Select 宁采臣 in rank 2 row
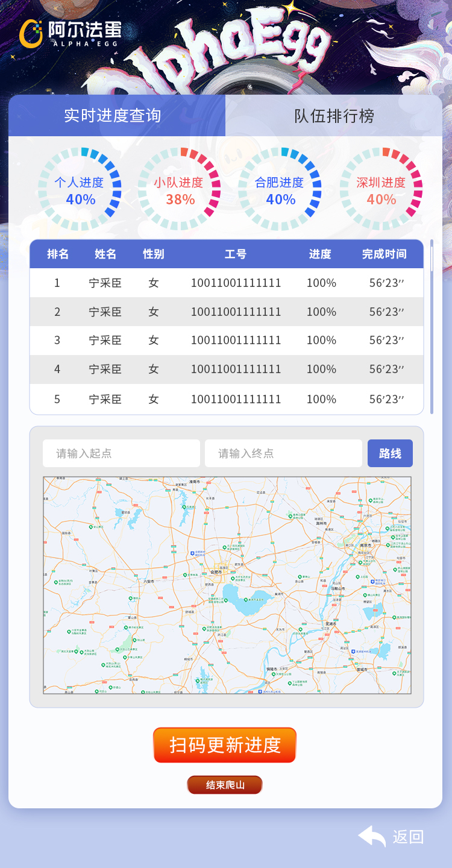 click(x=105, y=312)
